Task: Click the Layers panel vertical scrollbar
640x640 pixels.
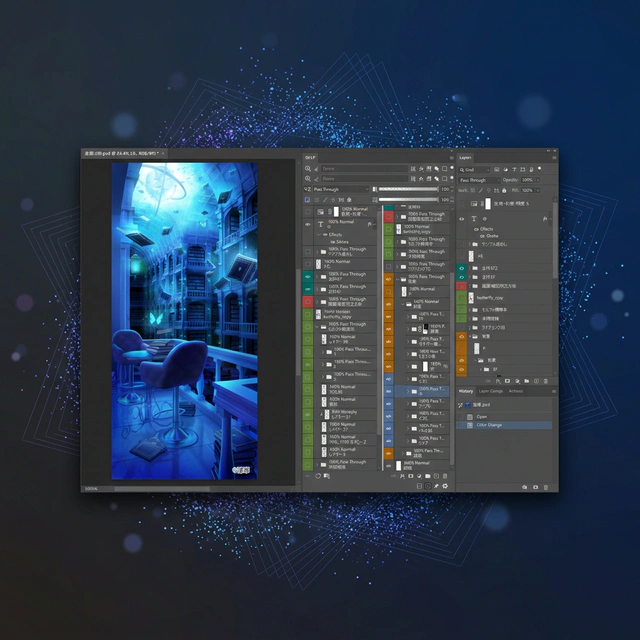Action: [x=555, y=241]
